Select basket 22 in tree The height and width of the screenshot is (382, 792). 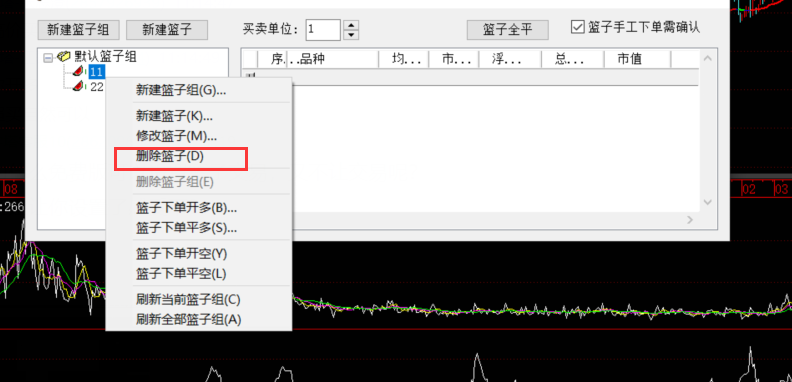click(96, 87)
